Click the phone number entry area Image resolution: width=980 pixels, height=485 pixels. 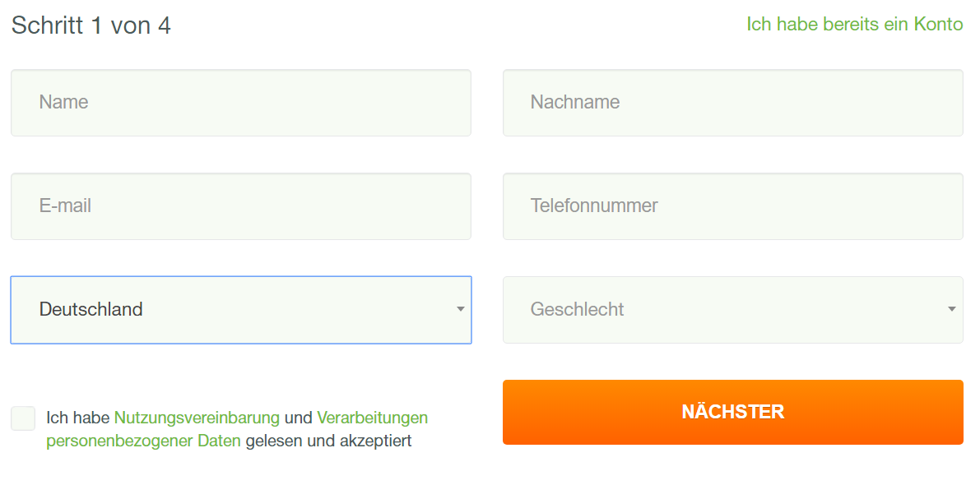click(x=732, y=206)
